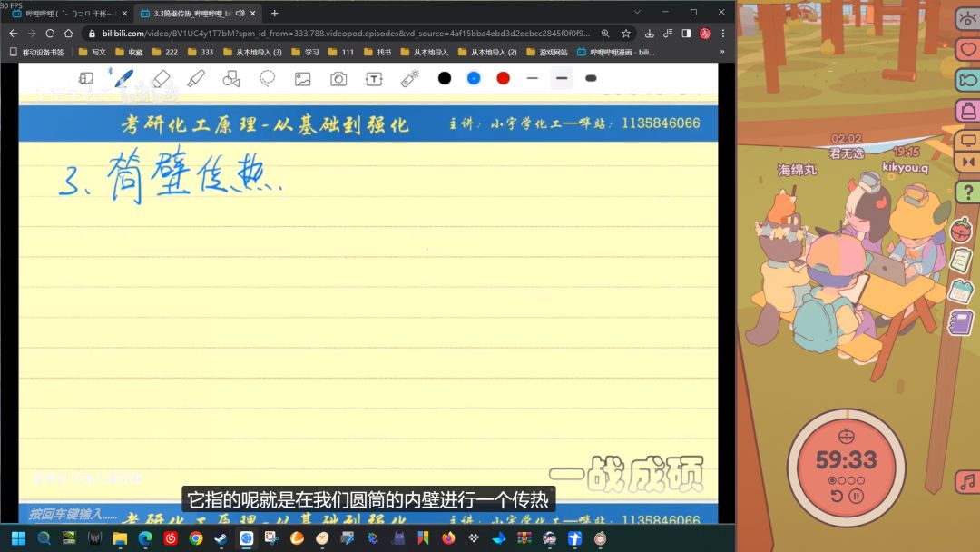Show more bookmarks with the chevron
Screen dimensions: 980x552
722,52
